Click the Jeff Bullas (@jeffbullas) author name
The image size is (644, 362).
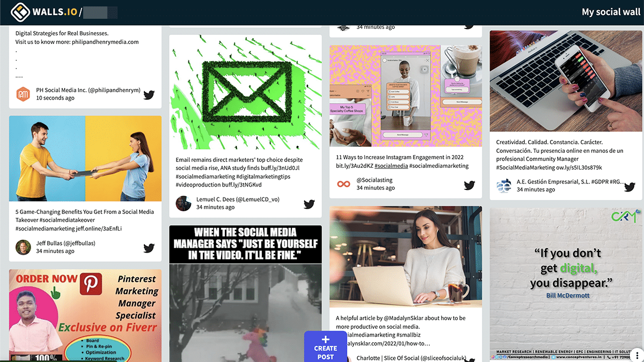[65, 243]
